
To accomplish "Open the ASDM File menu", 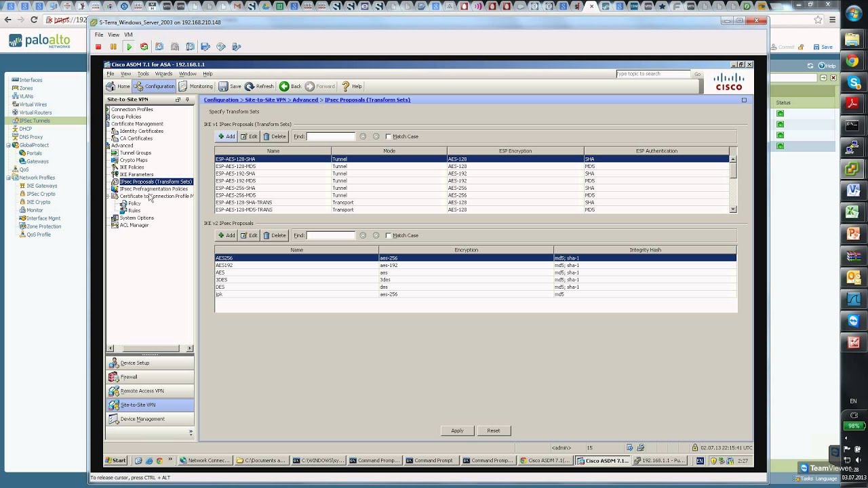I will pos(110,74).
